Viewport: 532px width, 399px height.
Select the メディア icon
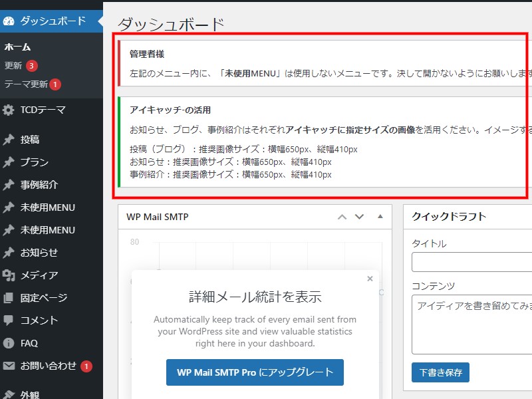[x=9, y=276]
